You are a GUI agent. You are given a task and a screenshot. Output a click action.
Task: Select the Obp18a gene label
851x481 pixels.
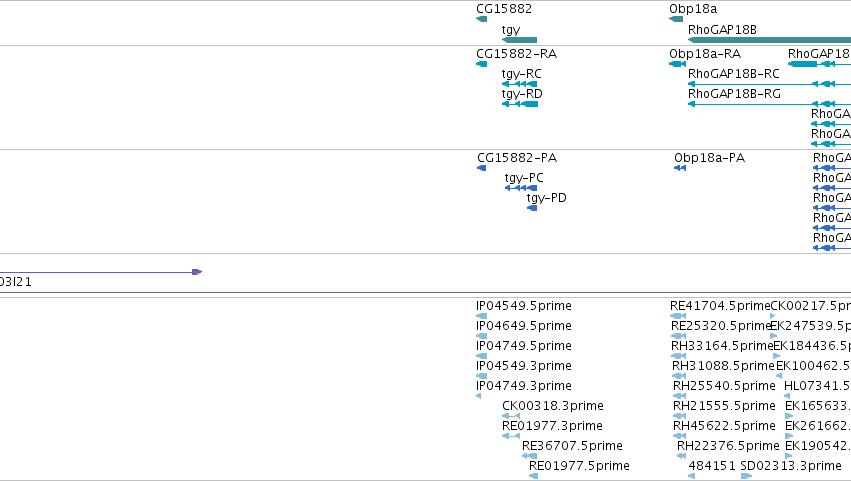pyautogui.click(x=693, y=9)
